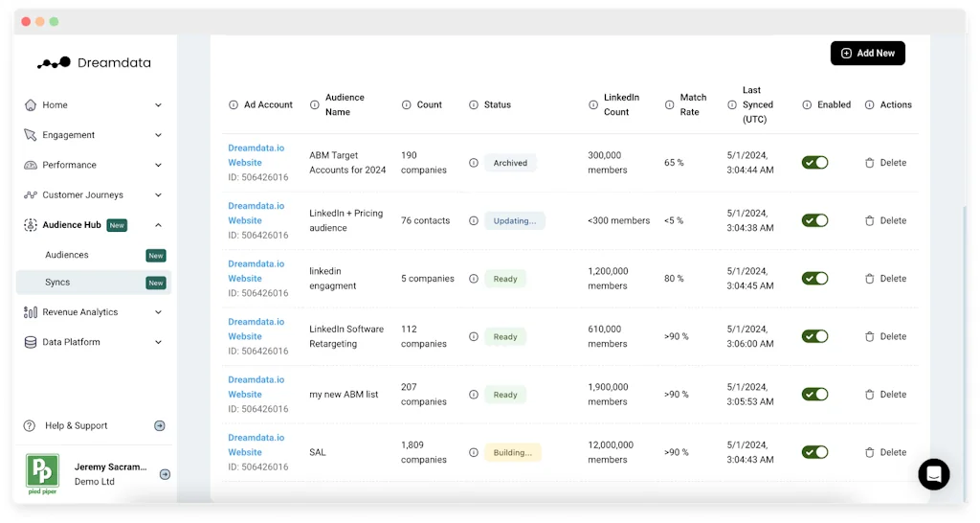Expand the Performance menu chevron
The height and width of the screenshot is (523, 980).
158,165
